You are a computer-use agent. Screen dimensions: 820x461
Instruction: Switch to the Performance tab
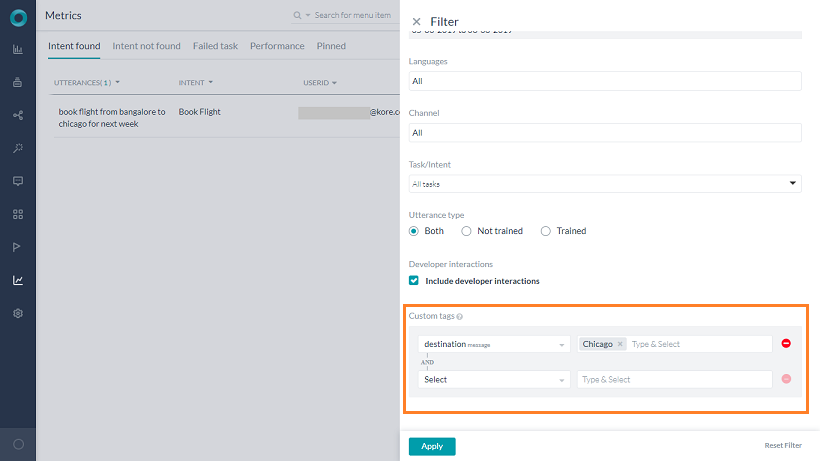(277, 46)
